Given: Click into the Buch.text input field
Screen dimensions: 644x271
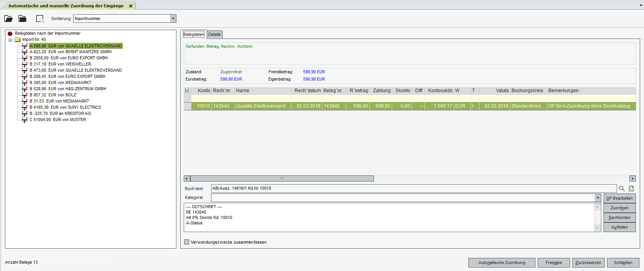Looking at the screenshot, I should click(x=414, y=188).
